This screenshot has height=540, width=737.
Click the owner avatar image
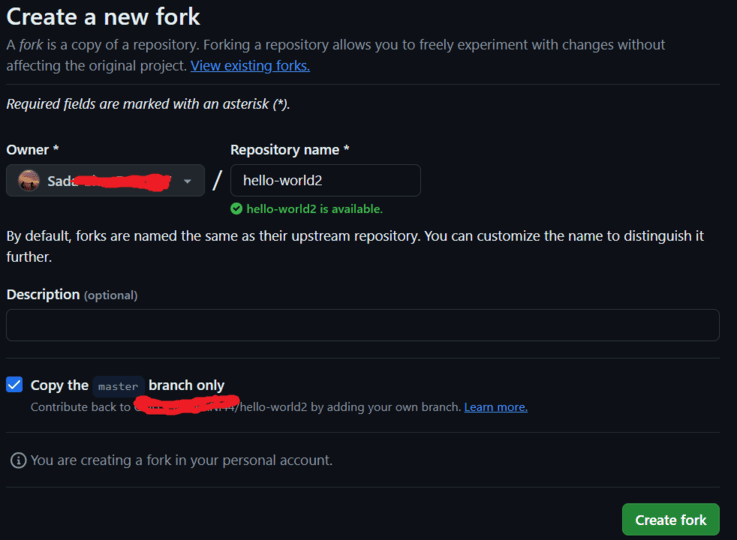point(30,181)
